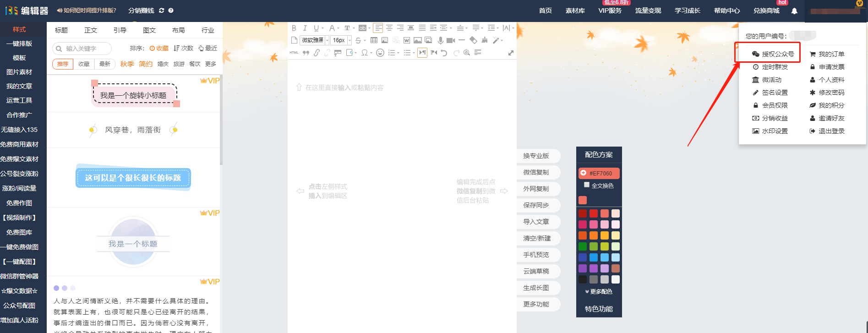
Task: Pick the bright blue color swatch
Action: (x=594, y=257)
